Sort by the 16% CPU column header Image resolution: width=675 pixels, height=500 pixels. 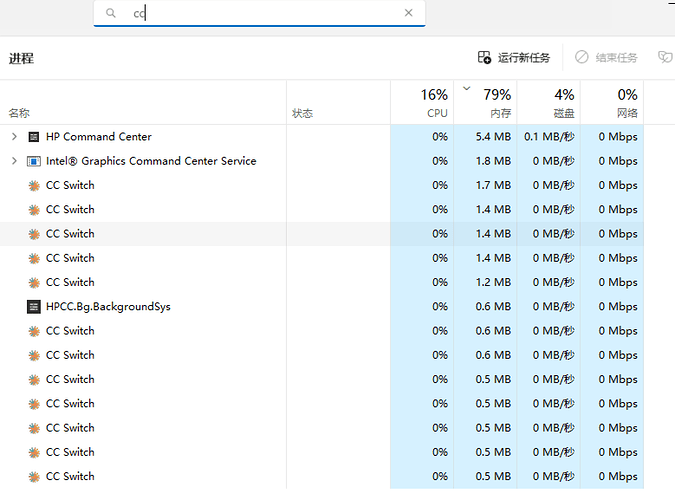(x=422, y=102)
